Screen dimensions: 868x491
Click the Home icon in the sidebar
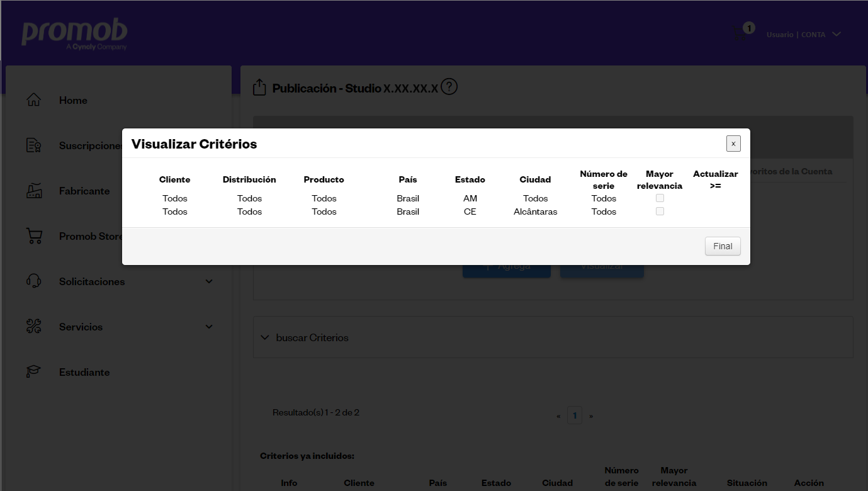tap(34, 100)
